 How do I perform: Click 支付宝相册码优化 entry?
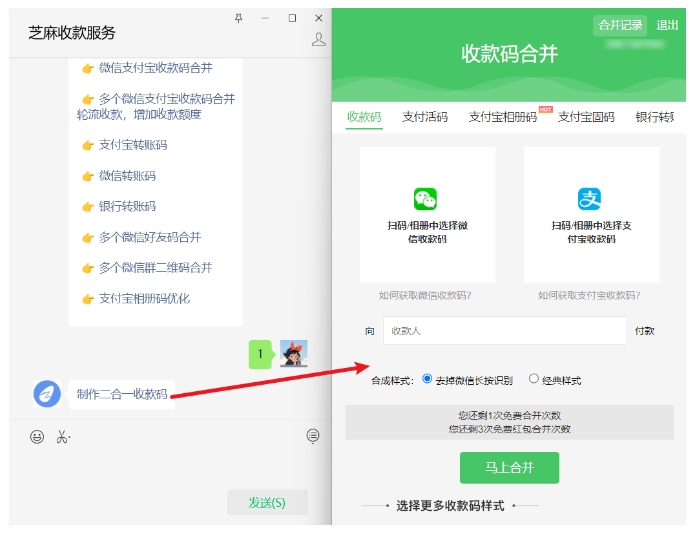tap(144, 298)
